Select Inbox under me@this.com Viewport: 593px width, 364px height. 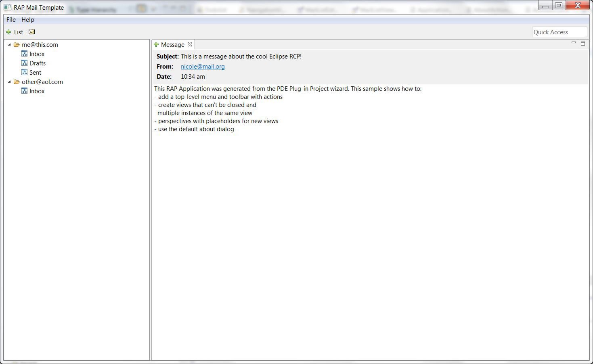coord(37,54)
